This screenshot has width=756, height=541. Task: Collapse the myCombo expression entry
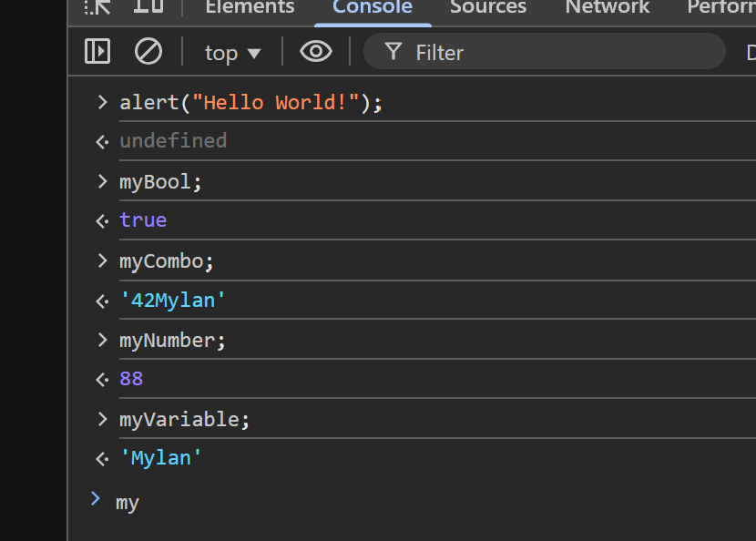(101, 260)
